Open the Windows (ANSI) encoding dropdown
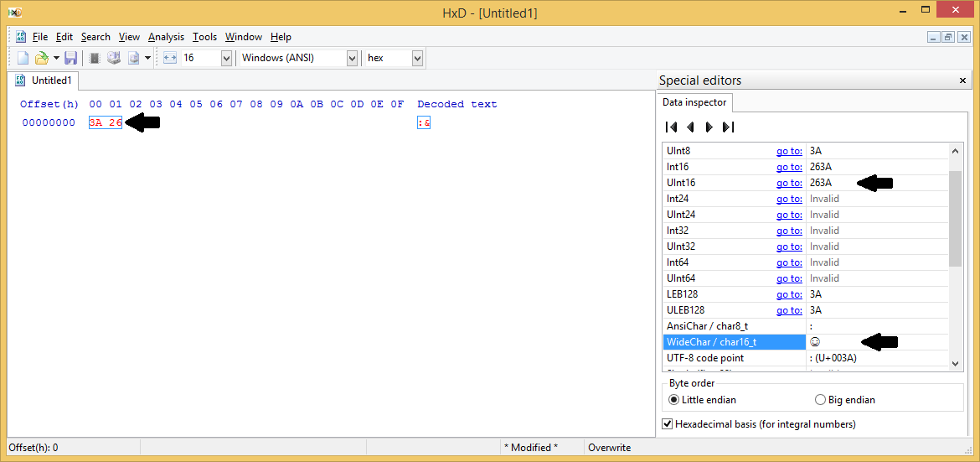The image size is (980, 462). [352, 58]
